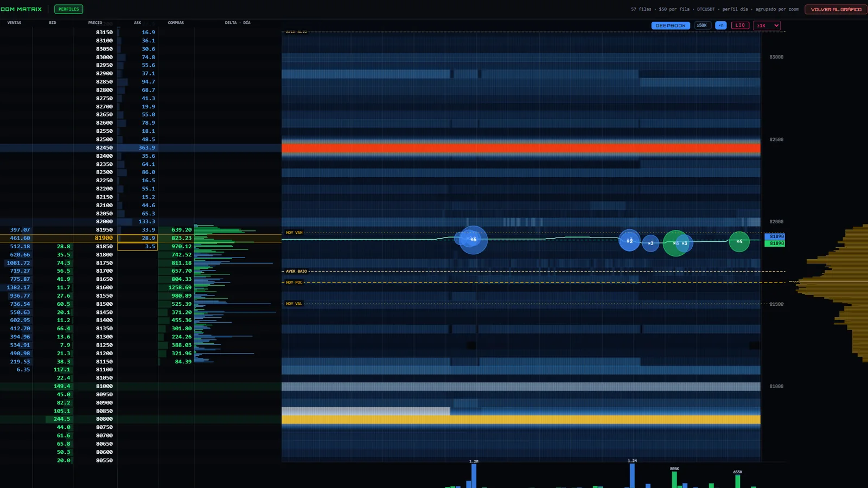This screenshot has width=868, height=488.
Task: Select the HOY POC level marker
Action: click(294, 282)
